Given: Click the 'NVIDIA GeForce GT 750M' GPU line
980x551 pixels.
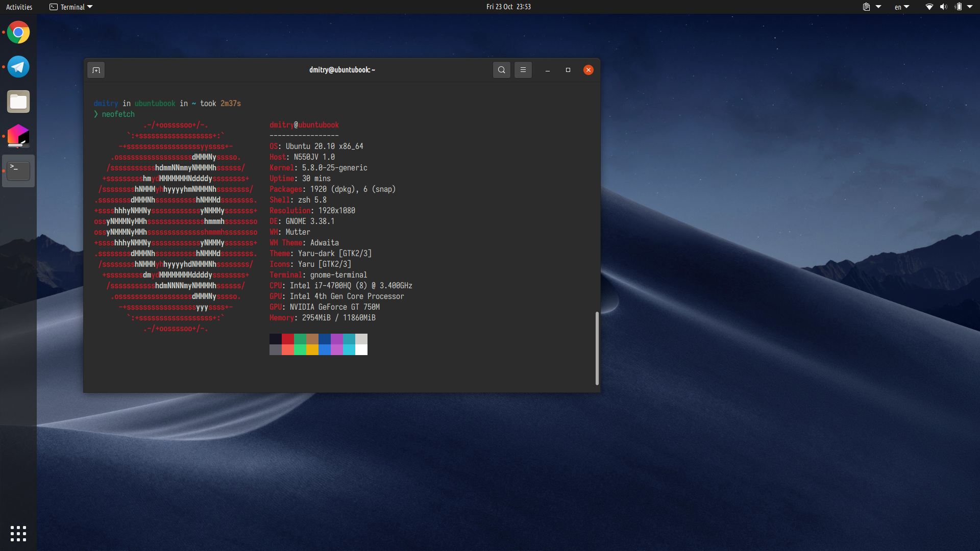Looking at the screenshot, I should click(x=325, y=307).
